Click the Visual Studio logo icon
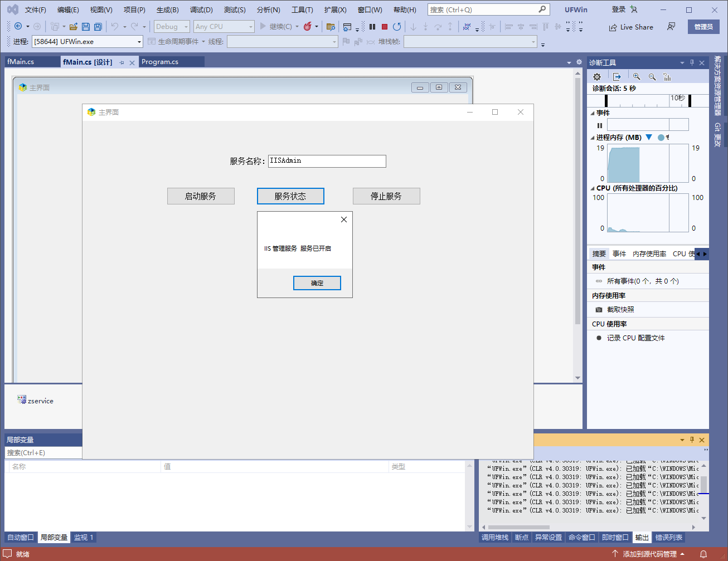Image resolution: width=728 pixels, height=561 pixels. (x=13, y=9)
